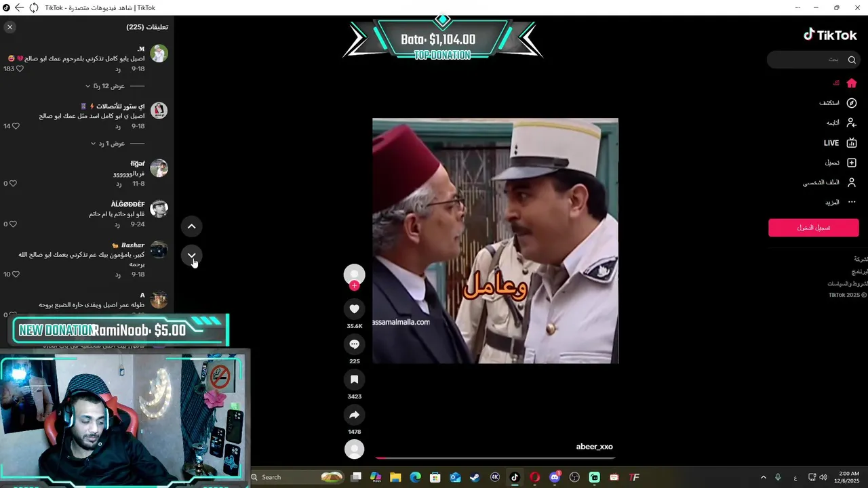The width and height of the screenshot is (868, 488).
Task: Open ÀLĞØĐĐÈF's profile avatar
Action: click(x=159, y=209)
